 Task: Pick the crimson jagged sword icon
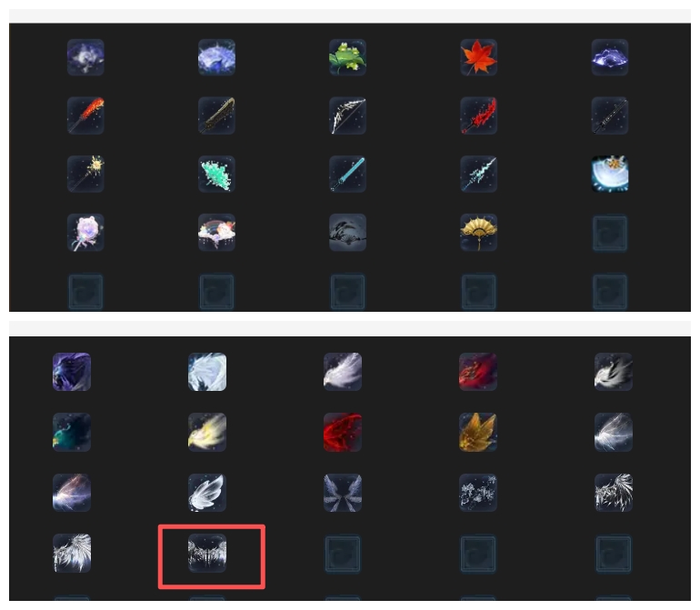[x=478, y=115]
